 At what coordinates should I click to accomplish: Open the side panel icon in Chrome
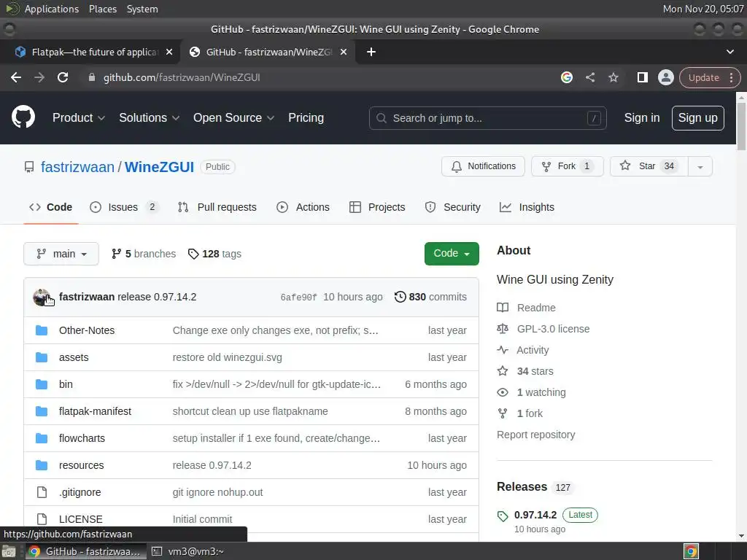pyautogui.click(x=642, y=77)
